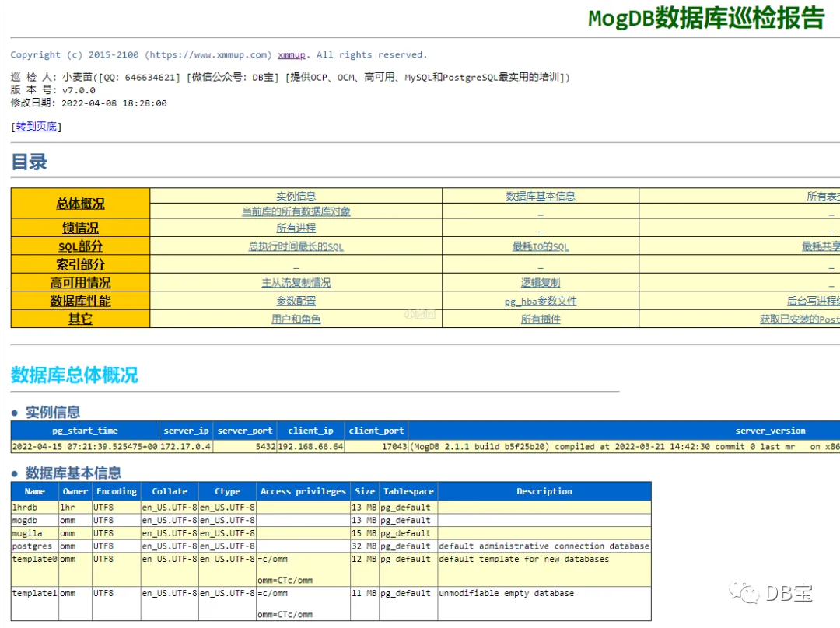Open 最耗IO的SQL link

[x=541, y=247]
